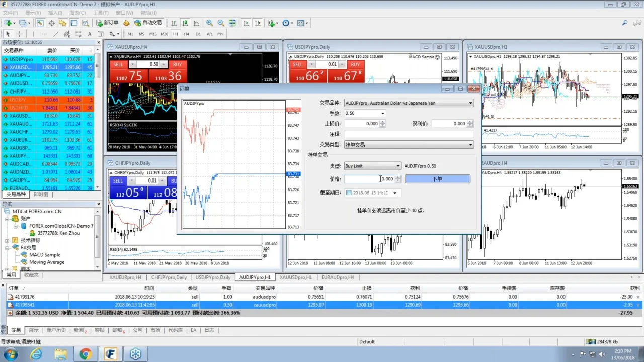Open the MetaEditor diamond book icon
The height and width of the screenshot is (362, 644).
126,23
